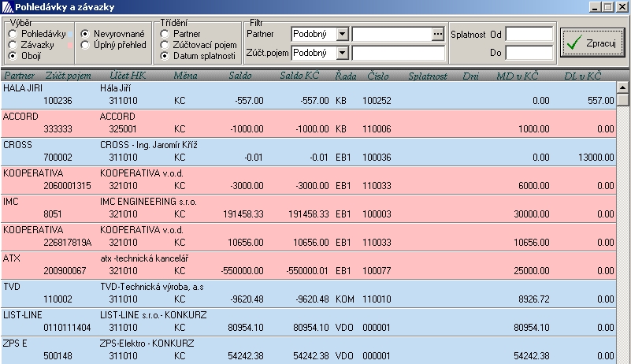Viewport: 631px width, 364px height.
Task: Open partner lookup with the ellipsis button
Action: 438,34
